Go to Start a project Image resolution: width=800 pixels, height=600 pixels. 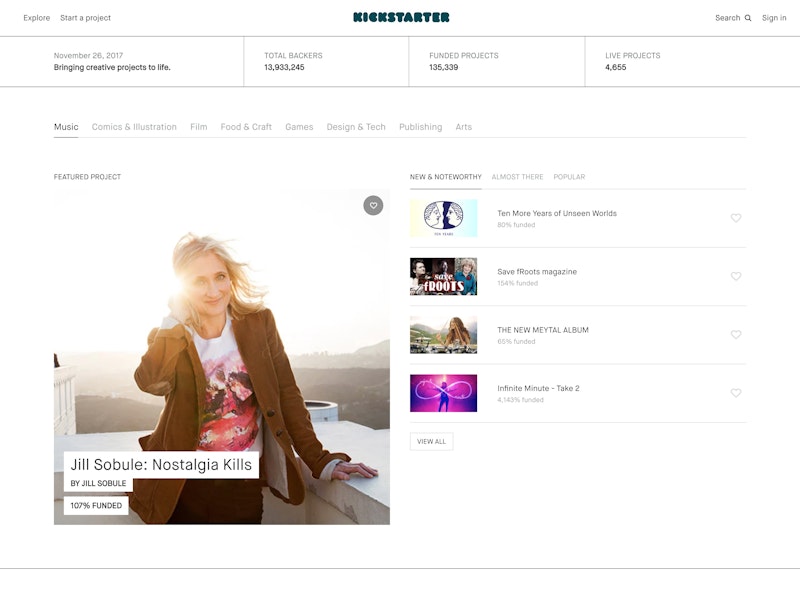pos(85,18)
